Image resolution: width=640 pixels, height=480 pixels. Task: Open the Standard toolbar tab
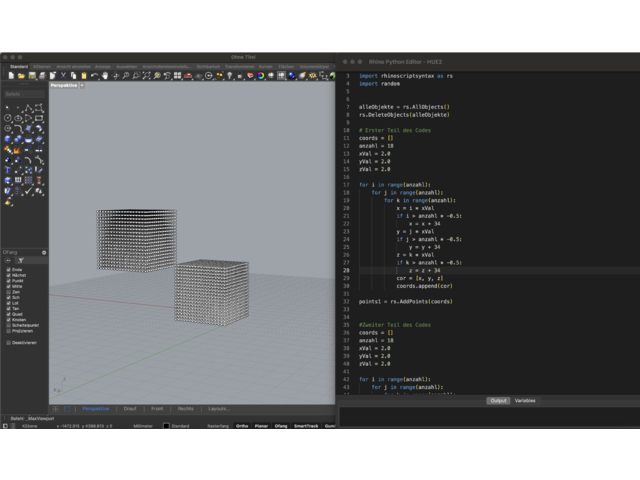point(19,67)
